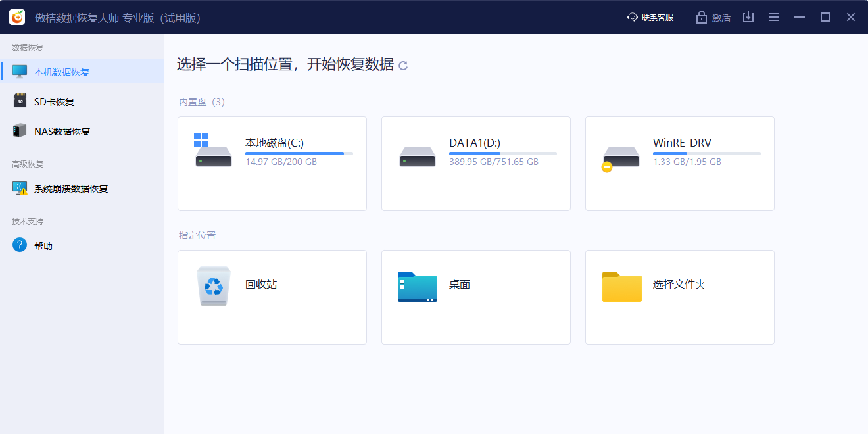Click 389.95 GB/751.65 GB size text
868x434 pixels.
pos(494,162)
